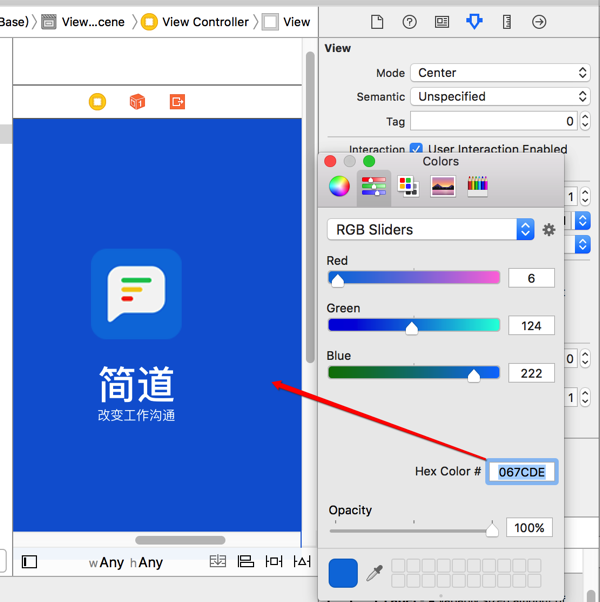Click the Red value field showing 6
Viewport: 600px width, 602px height.
(531, 278)
